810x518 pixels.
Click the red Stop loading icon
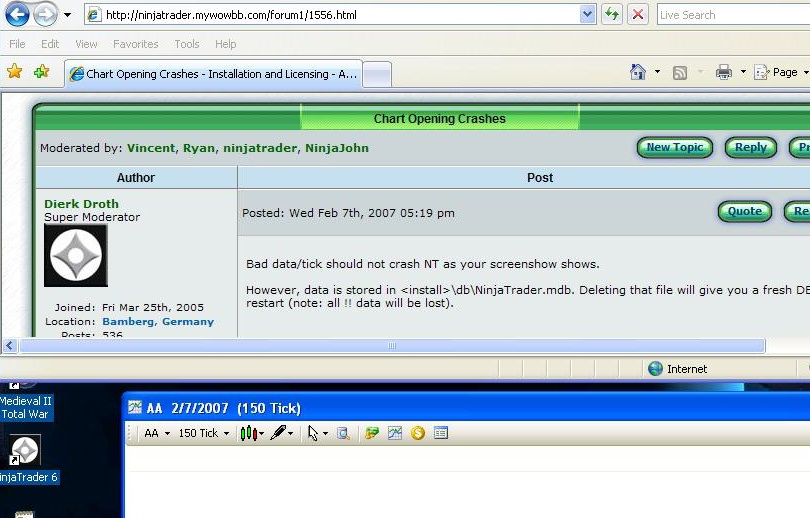click(x=638, y=14)
